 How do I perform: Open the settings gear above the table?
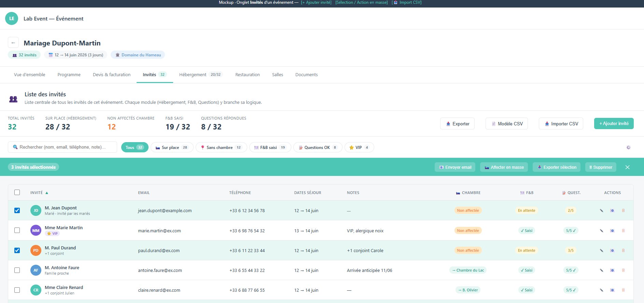pos(628,148)
